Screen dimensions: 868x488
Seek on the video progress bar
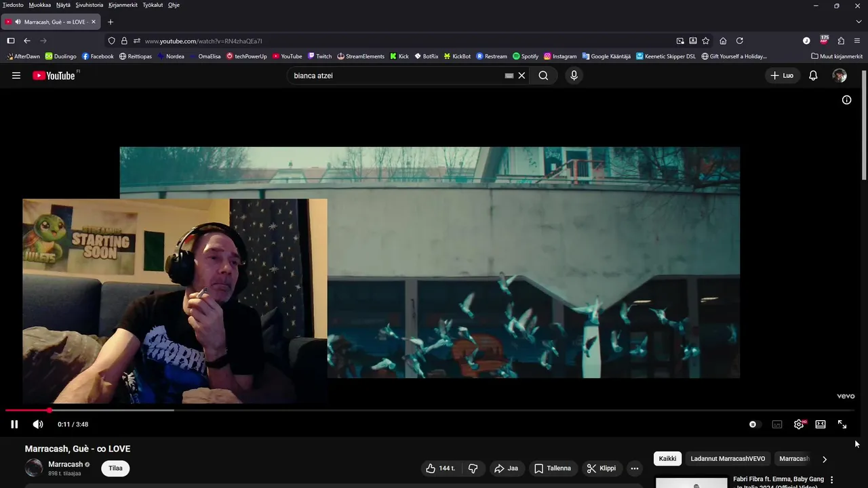pyautogui.click(x=430, y=410)
